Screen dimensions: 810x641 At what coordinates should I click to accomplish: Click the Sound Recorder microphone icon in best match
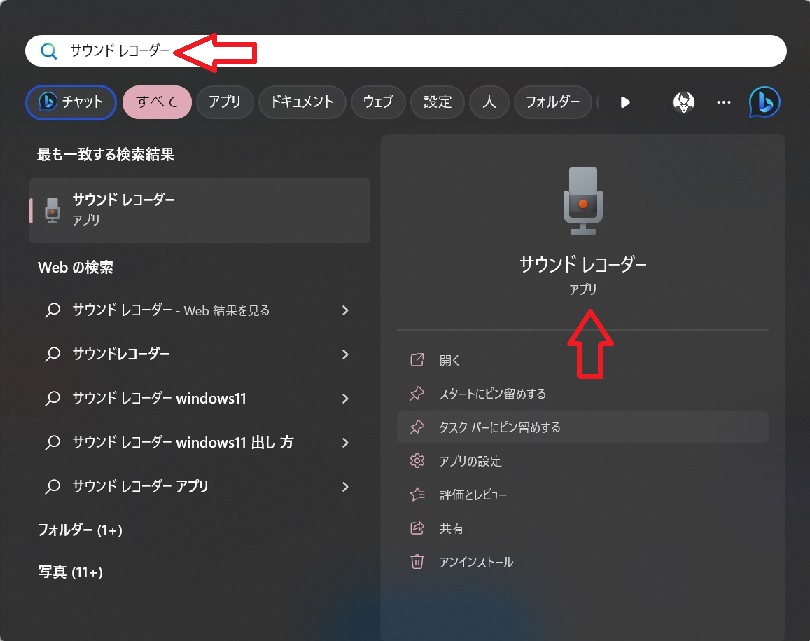(x=52, y=210)
